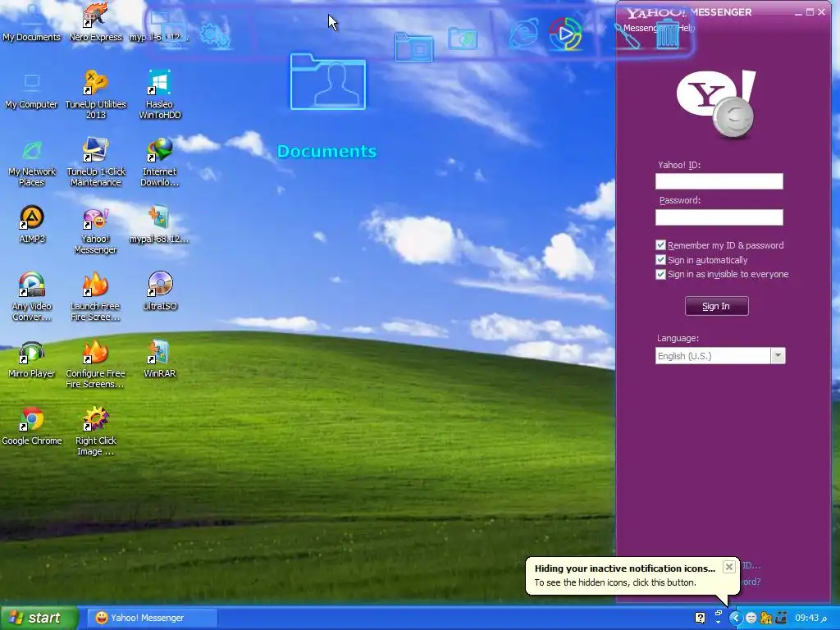Open TuneUp Utilities 2013 shortcut
This screenshot has height=630, width=840.
95,95
